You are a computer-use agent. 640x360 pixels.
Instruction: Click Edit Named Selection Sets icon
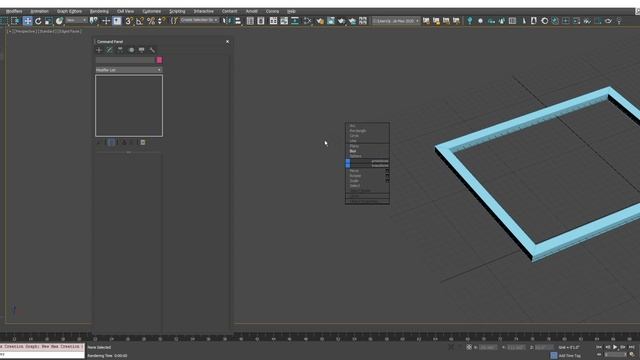coord(174,21)
